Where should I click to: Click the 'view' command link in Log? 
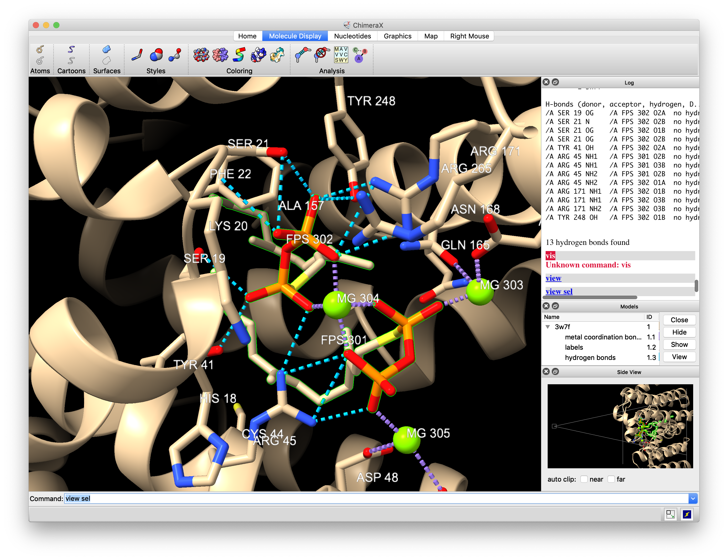tap(553, 278)
